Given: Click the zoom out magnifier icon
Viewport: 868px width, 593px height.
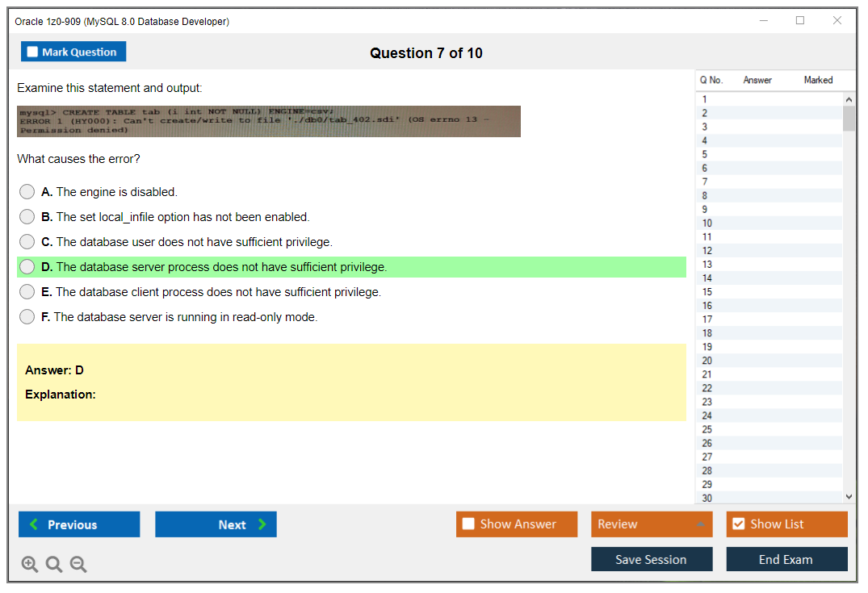Looking at the screenshot, I should pos(78,565).
